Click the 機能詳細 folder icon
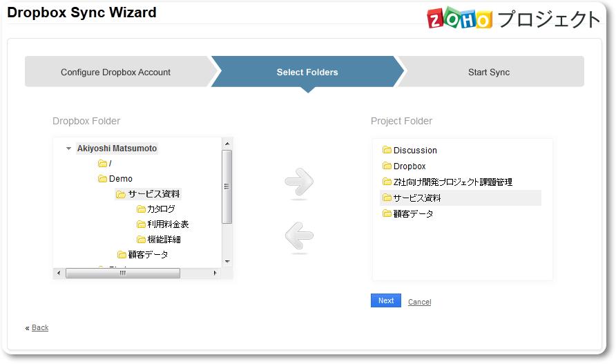The image size is (616, 364). coord(141,240)
